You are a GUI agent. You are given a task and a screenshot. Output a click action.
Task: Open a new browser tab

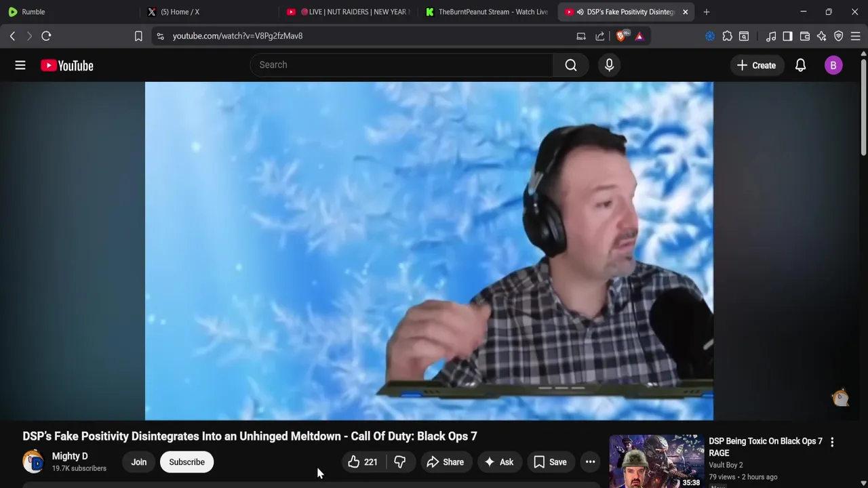coord(707,12)
